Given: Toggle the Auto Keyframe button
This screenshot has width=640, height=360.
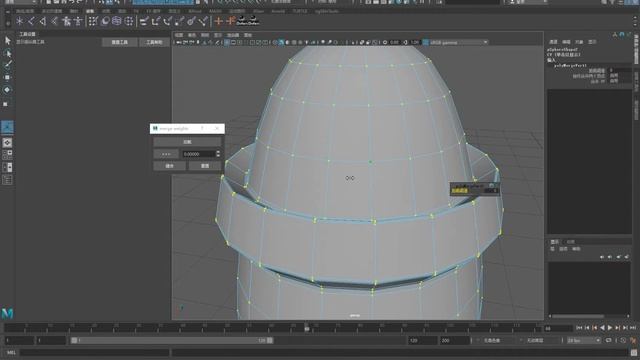Looking at the screenshot, I should (623, 340).
